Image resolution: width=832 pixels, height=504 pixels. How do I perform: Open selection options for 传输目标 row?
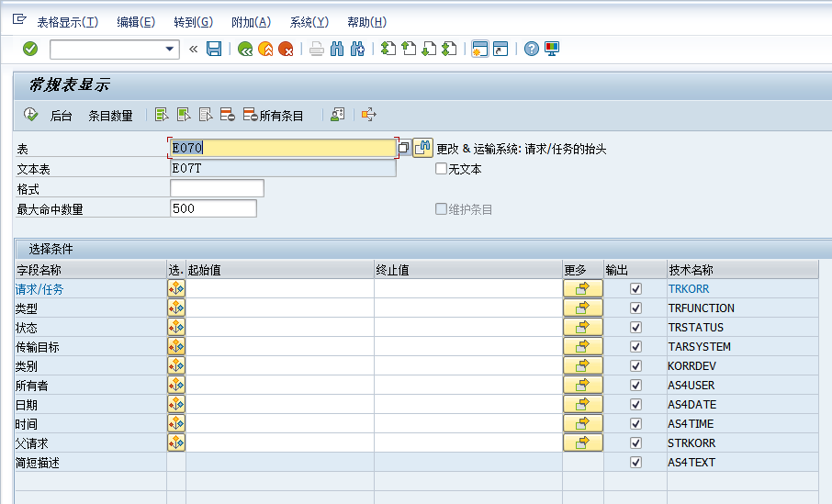coord(176,346)
